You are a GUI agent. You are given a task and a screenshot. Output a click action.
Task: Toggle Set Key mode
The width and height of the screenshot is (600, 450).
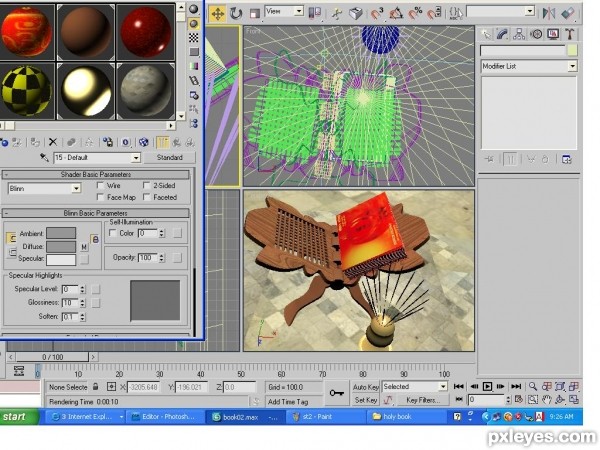pyautogui.click(x=365, y=400)
